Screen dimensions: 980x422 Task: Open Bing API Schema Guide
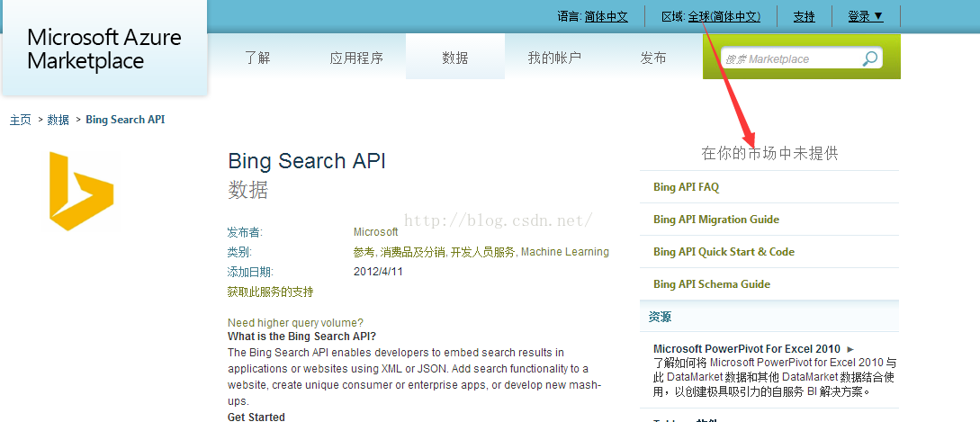click(712, 284)
